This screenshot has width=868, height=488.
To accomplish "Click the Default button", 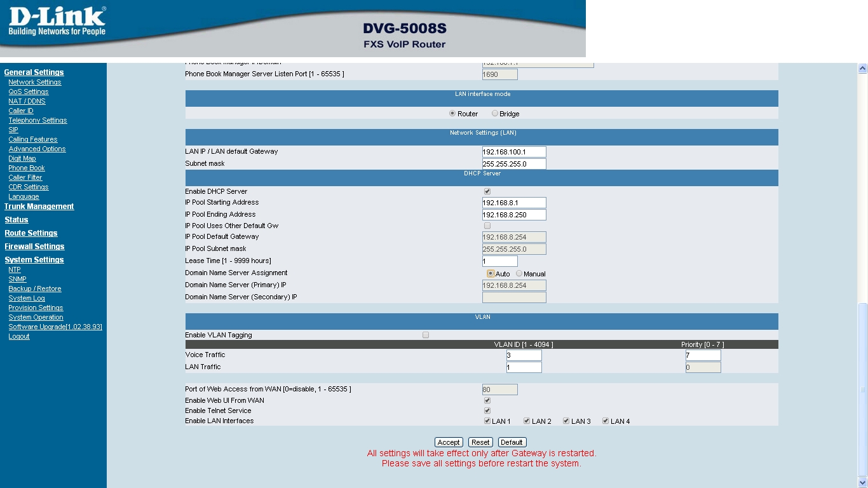I will click(x=512, y=442).
